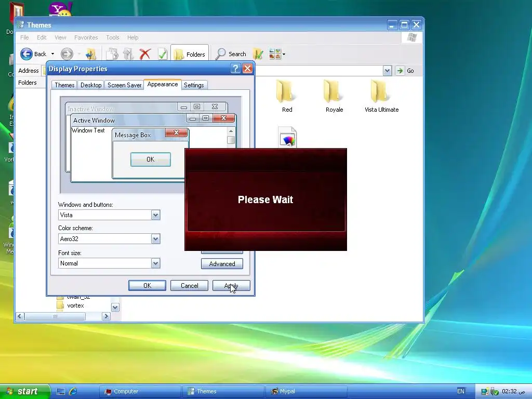The image size is (532, 399).
Task: Click the Go button arrow
Action: point(400,71)
